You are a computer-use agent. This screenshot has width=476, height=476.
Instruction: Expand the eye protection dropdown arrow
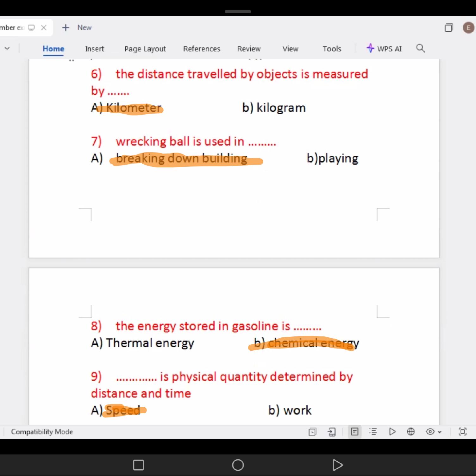(440, 432)
